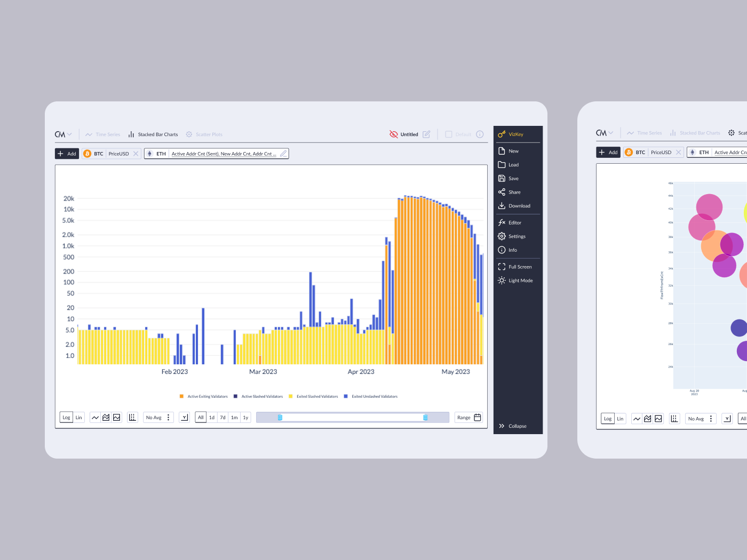This screenshot has width=747, height=560.
Task: Click the Add button in left window
Action: pyautogui.click(x=67, y=154)
